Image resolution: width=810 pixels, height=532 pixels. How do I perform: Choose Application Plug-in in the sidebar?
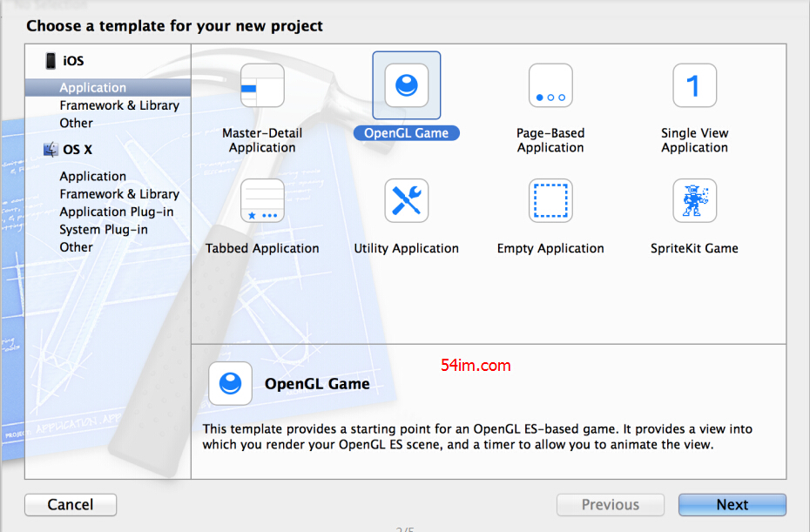pos(116,212)
